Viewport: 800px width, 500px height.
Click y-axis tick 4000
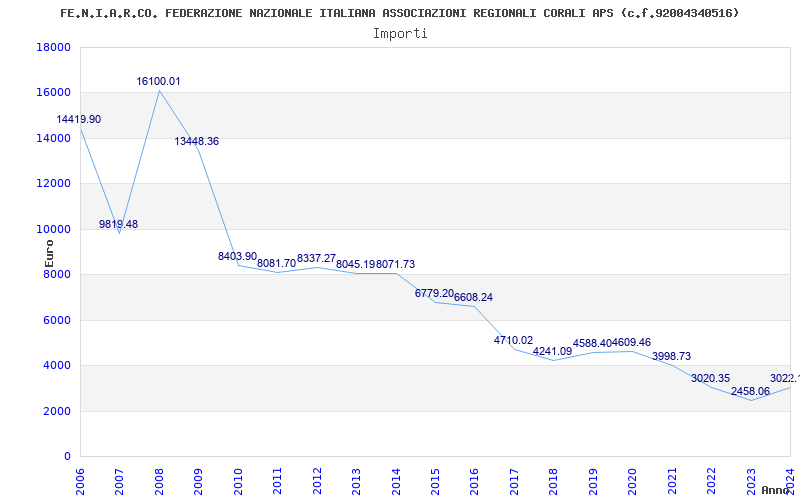click(56, 366)
